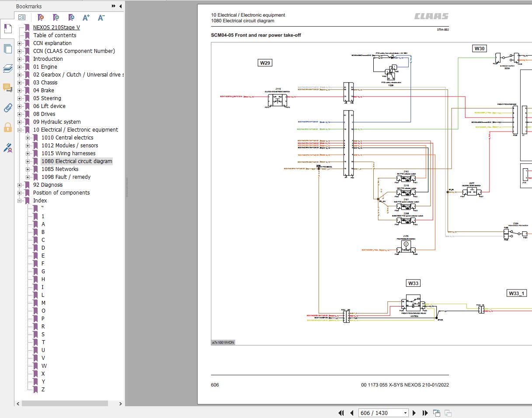Increase bookmark font size
This screenshot has height=418, width=532.
point(86,17)
